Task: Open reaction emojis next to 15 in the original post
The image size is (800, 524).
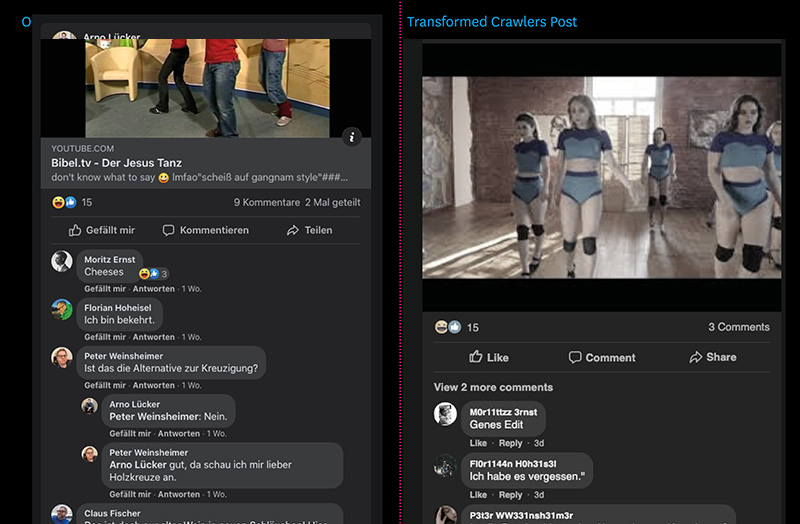Action: (64, 203)
